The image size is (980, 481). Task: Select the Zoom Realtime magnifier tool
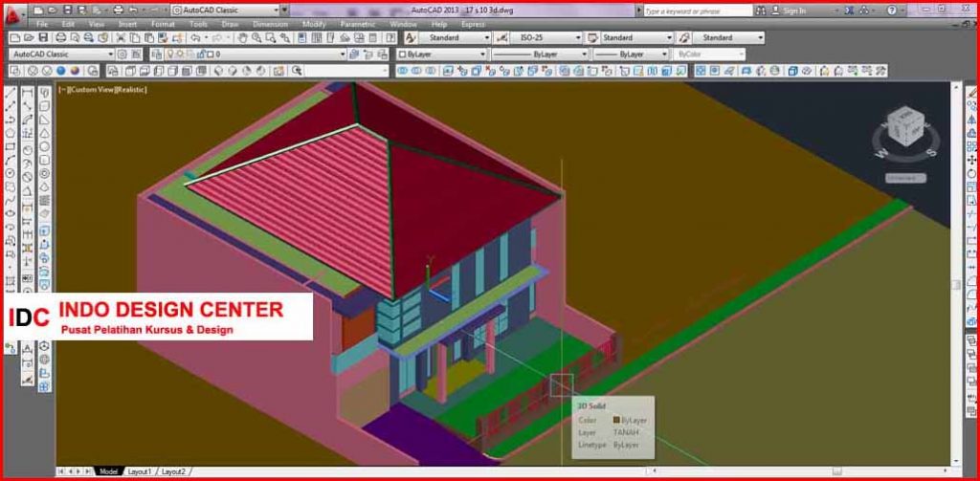point(256,38)
